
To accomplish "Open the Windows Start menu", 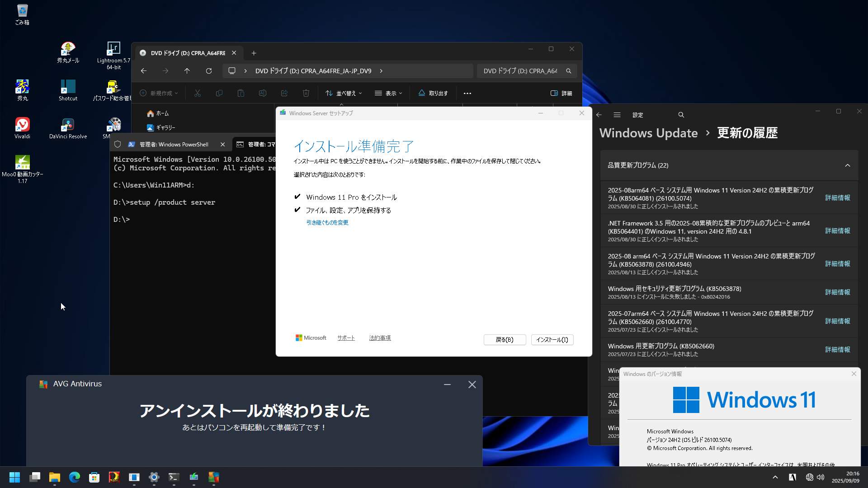I will (14, 477).
